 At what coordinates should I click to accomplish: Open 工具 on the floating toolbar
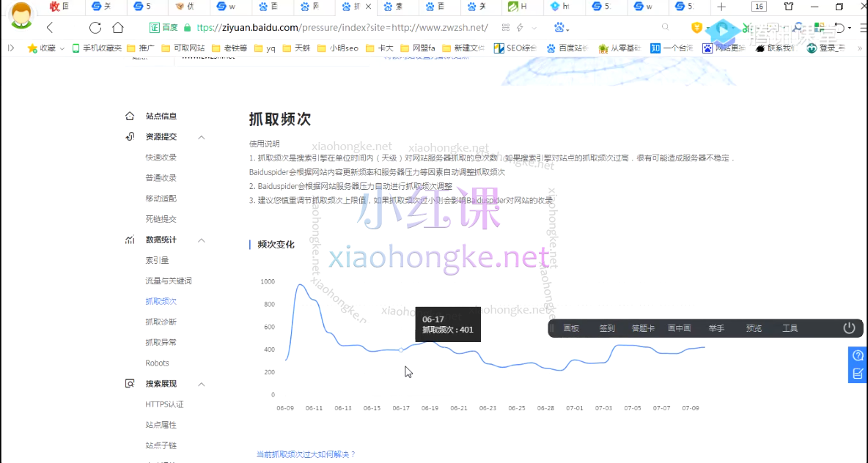790,328
